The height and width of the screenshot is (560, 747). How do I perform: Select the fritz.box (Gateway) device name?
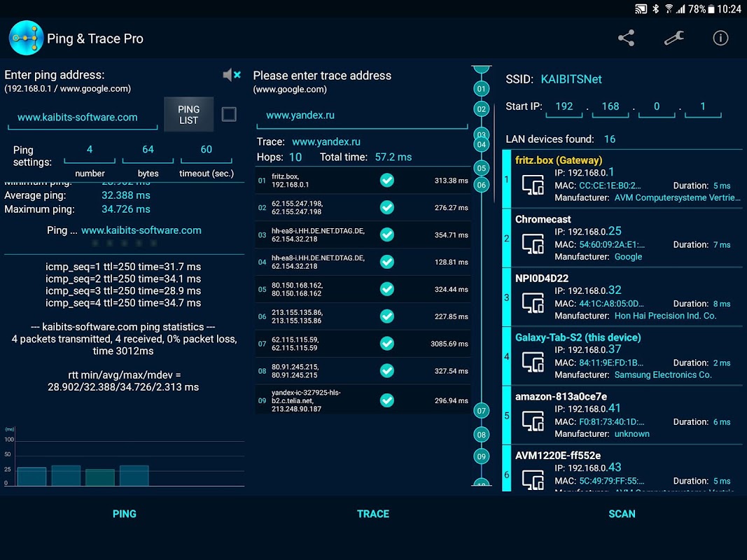point(559,160)
